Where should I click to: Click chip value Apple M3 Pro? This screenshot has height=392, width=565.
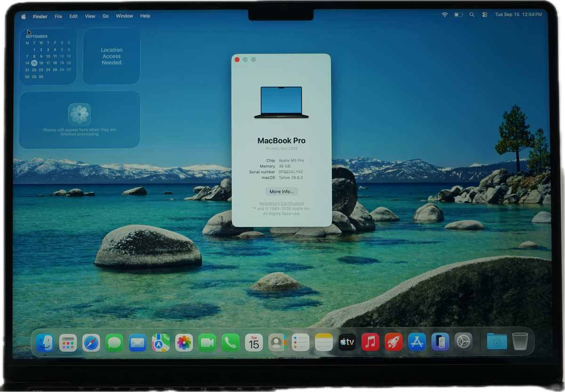point(291,160)
